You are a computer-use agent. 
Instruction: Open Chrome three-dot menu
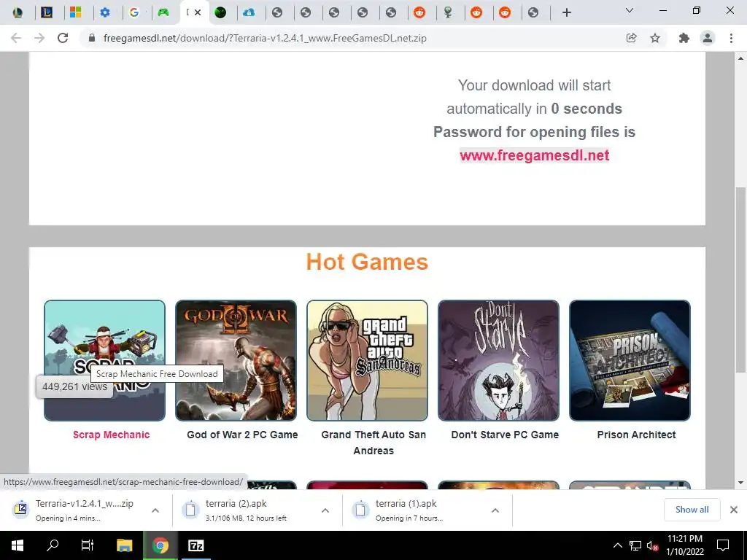[x=731, y=38]
